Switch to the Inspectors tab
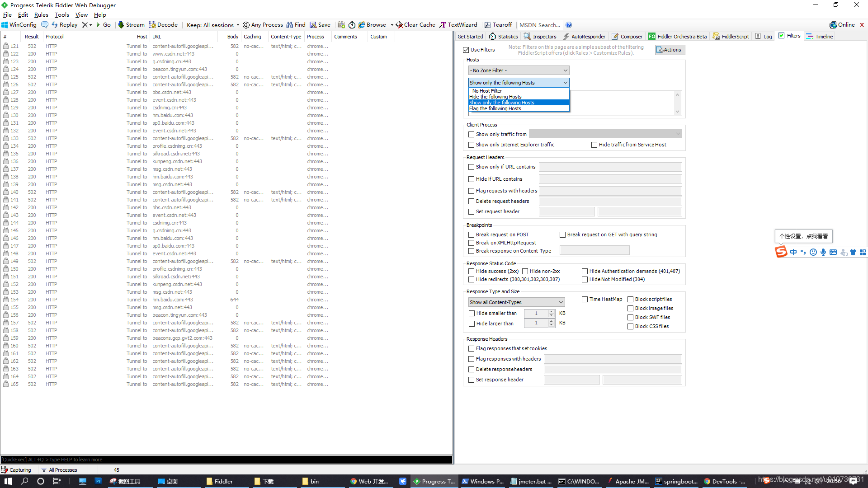 [540, 37]
